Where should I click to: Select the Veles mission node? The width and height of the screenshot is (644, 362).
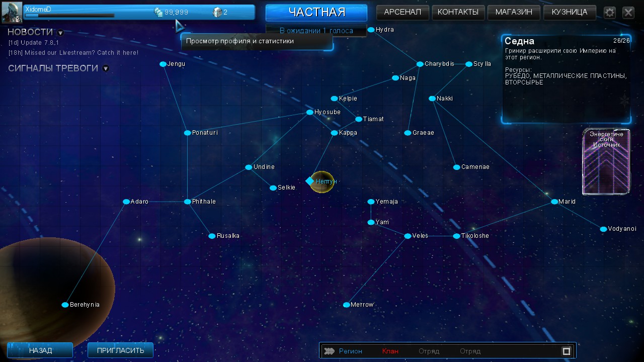(x=408, y=236)
